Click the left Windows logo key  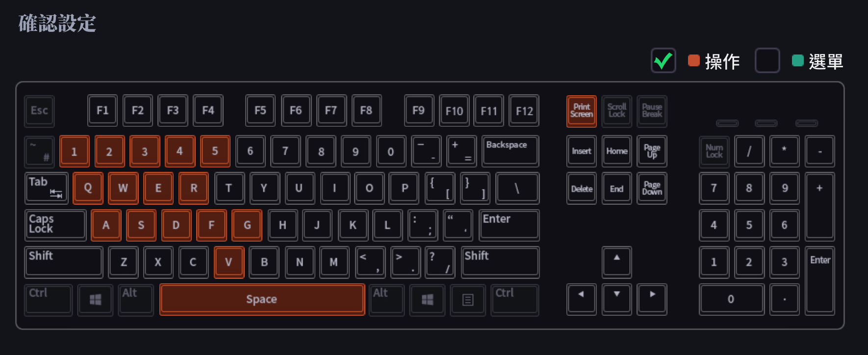[95, 300]
